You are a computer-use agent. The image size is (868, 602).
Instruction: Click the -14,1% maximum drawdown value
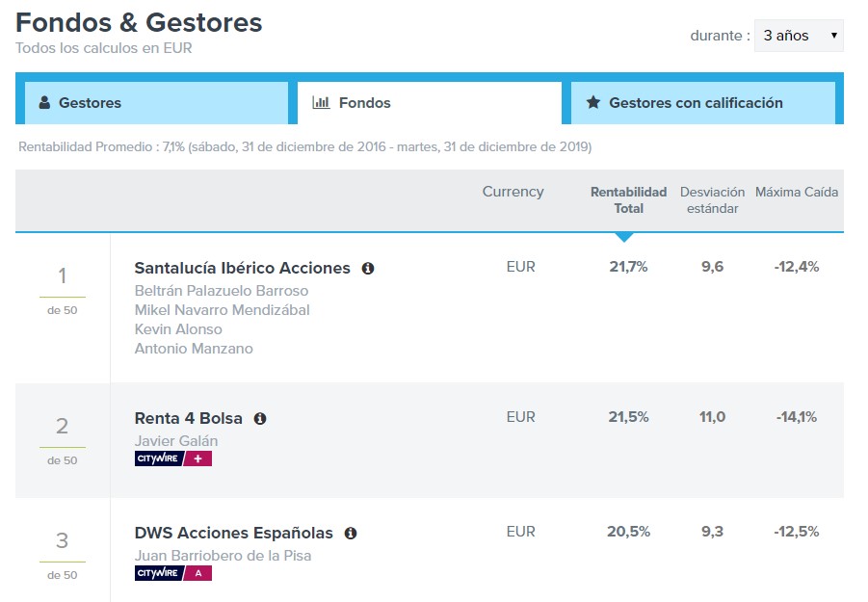[x=797, y=417]
